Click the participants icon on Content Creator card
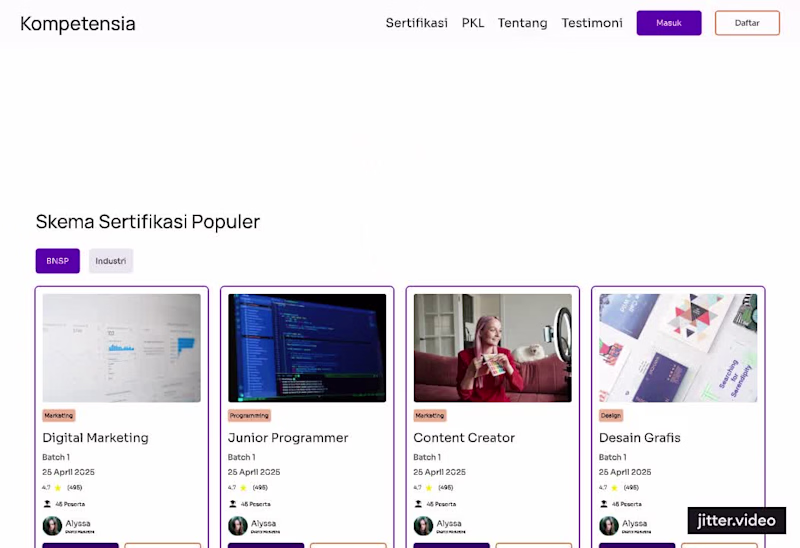This screenshot has width=800, height=548. 418,504
